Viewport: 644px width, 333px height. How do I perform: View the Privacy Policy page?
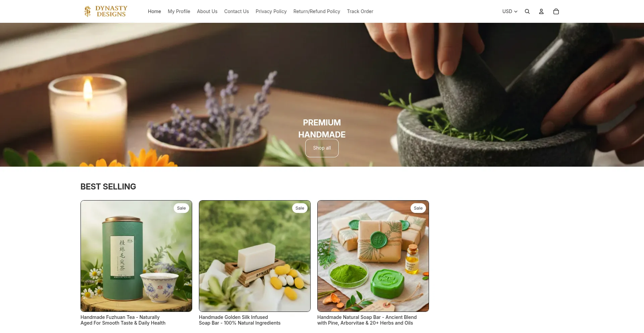click(271, 11)
